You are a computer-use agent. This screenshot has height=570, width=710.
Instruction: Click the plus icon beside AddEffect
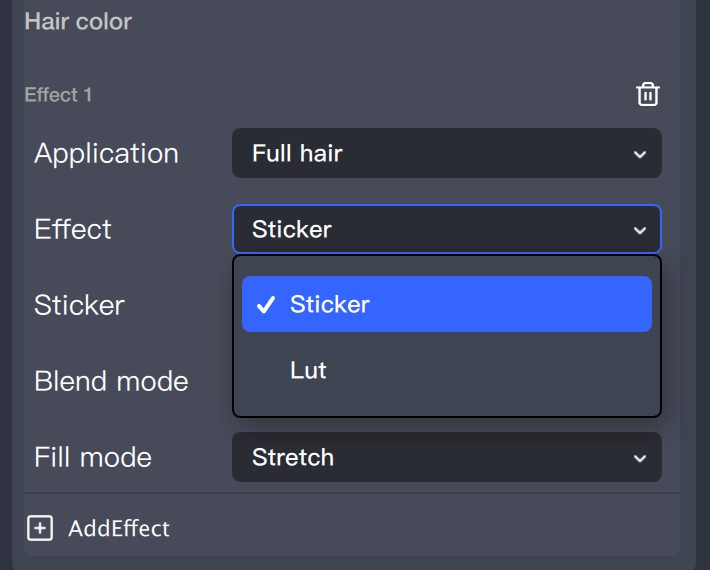[x=39, y=529]
